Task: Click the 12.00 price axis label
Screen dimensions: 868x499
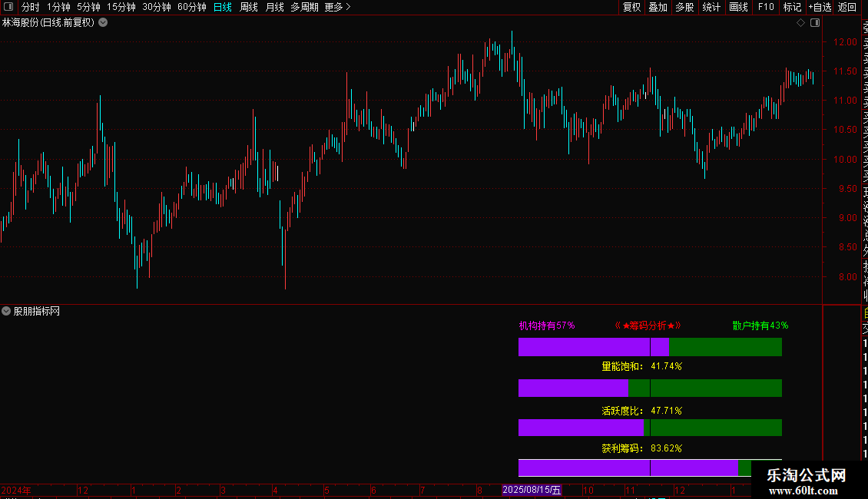Action: tap(845, 42)
